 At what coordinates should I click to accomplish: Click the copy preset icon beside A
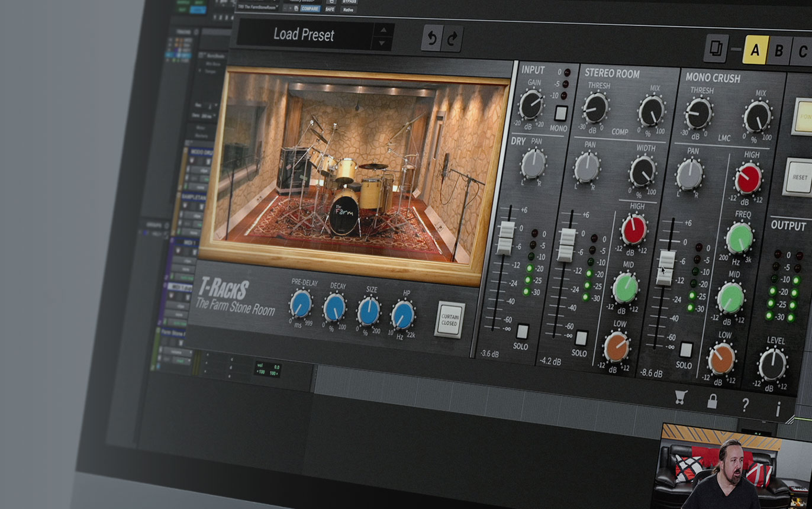pyautogui.click(x=716, y=49)
